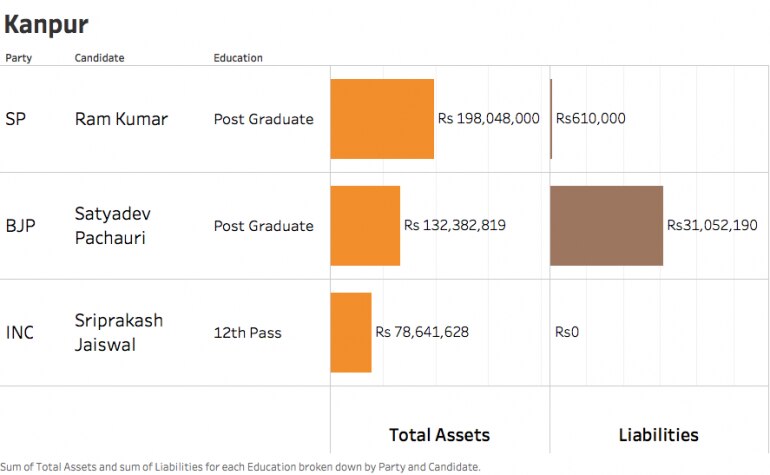Select the 12th Pass education label

pyautogui.click(x=247, y=332)
